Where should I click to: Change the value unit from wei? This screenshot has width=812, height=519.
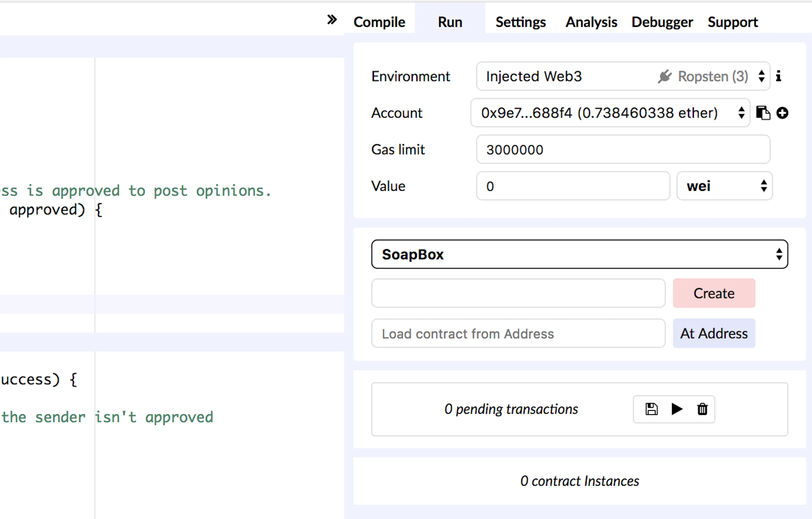[x=724, y=186]
